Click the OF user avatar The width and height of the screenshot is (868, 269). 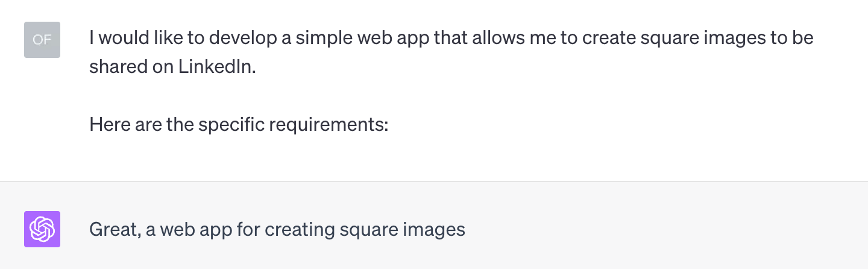click(42, 40)
